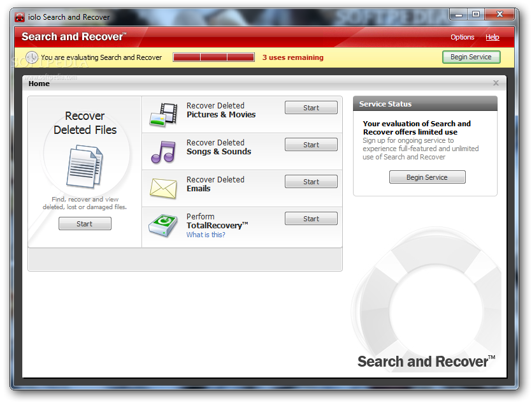
Task: Click 'Perform TotalRecovery' label
Action: pos(217,221)
